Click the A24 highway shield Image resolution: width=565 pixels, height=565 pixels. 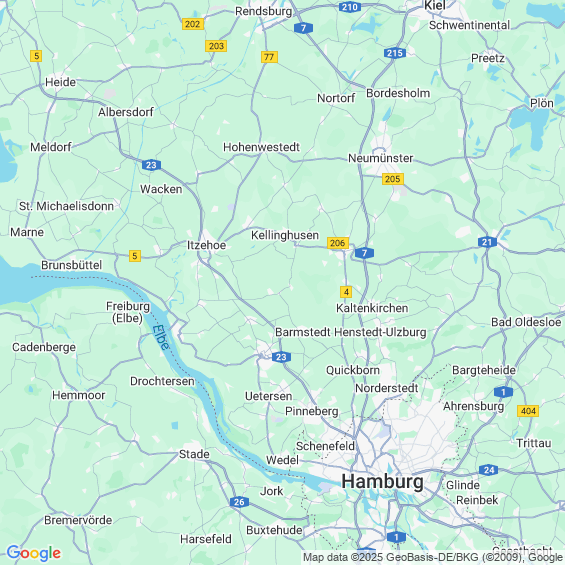coord(489,470)
